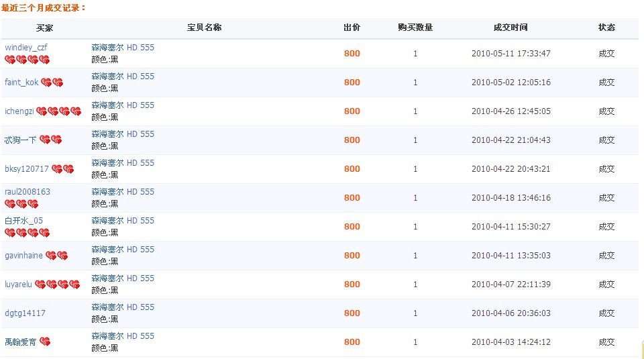Click the 800 price in dgtg14117 row
Viewport: 644px width, 359px height.
(352, 313)
